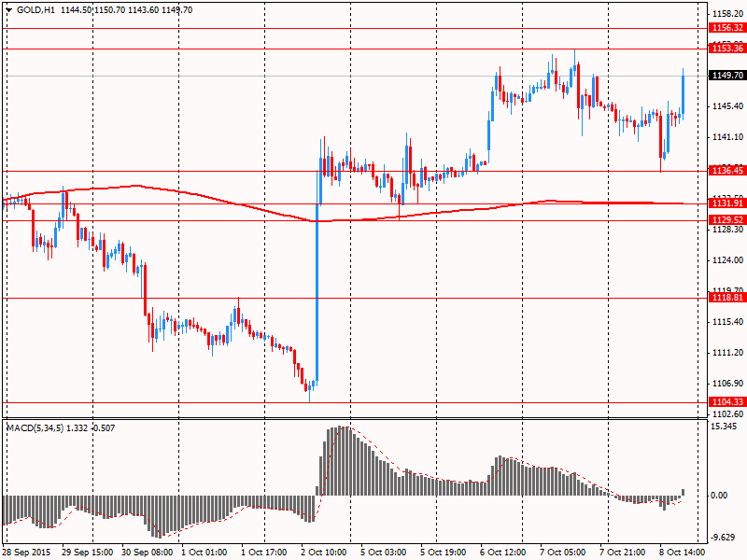747x560 pixels.
Task: Click the 7 Oct 21:00 time label
Action: [623, 553]
